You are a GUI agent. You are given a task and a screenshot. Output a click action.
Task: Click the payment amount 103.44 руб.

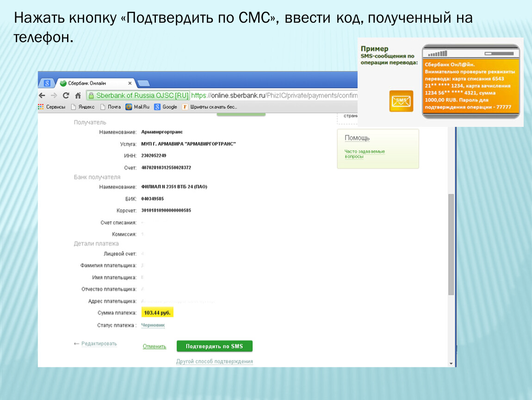coord(157,312)
